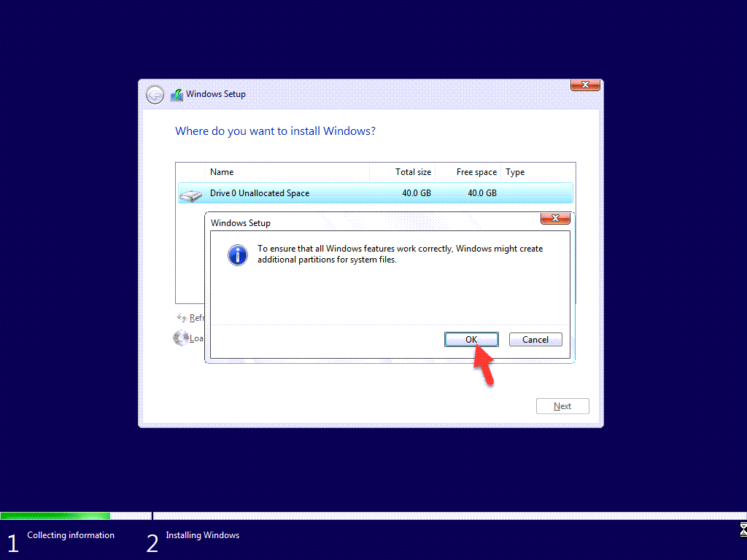Click the hard drive icon for Drive 0

[191, 195]
